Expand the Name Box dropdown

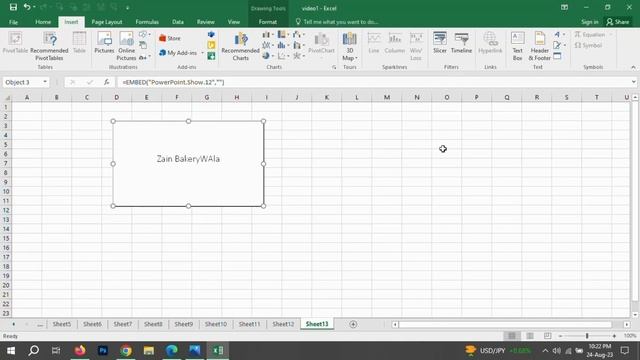[45, 82]
